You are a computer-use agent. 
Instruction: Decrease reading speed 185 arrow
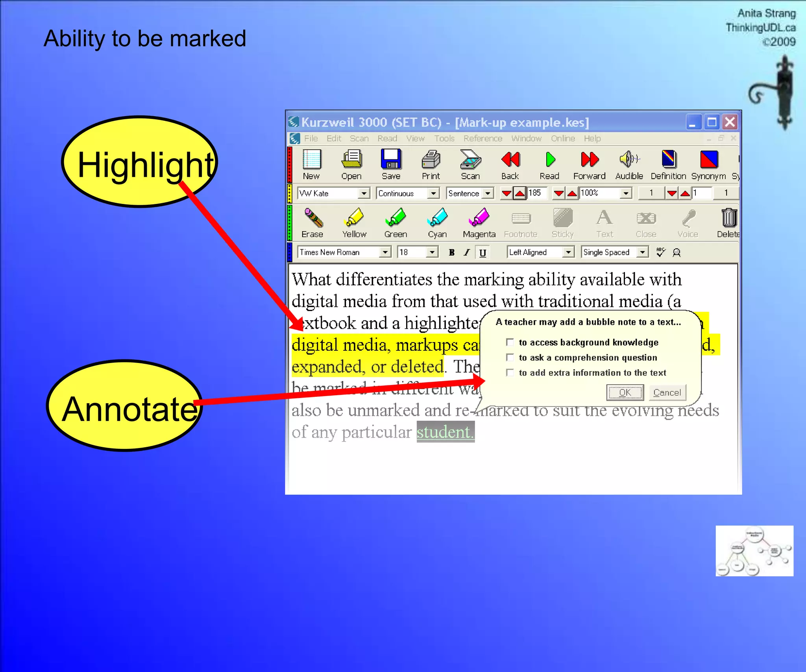pos(507,193)
